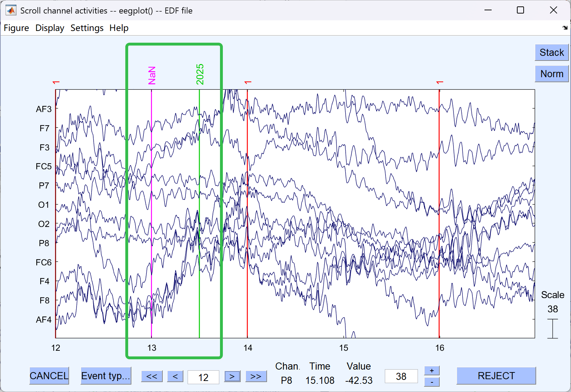Open the Display menu

[50, 28]
